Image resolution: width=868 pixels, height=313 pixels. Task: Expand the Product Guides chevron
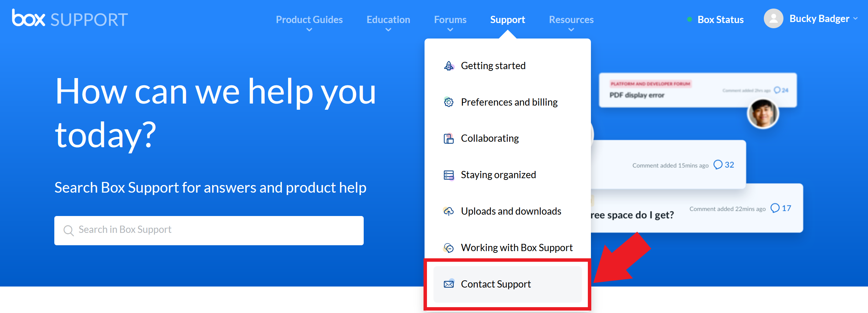pyautogui.click(x=309, y=30)
